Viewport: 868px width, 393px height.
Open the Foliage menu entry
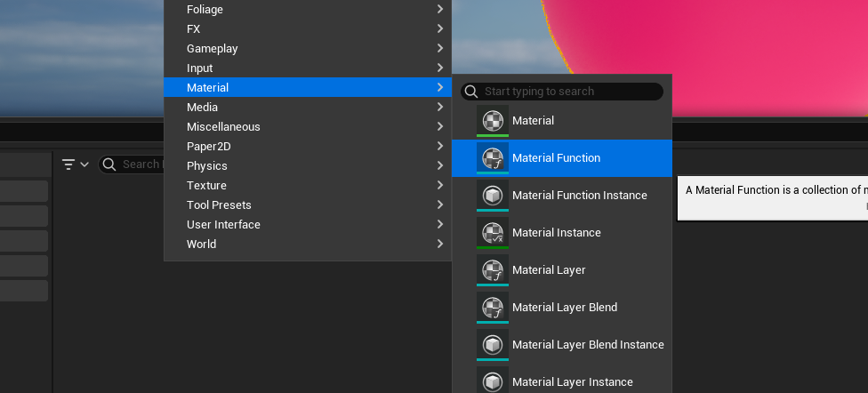coord(308,10)
